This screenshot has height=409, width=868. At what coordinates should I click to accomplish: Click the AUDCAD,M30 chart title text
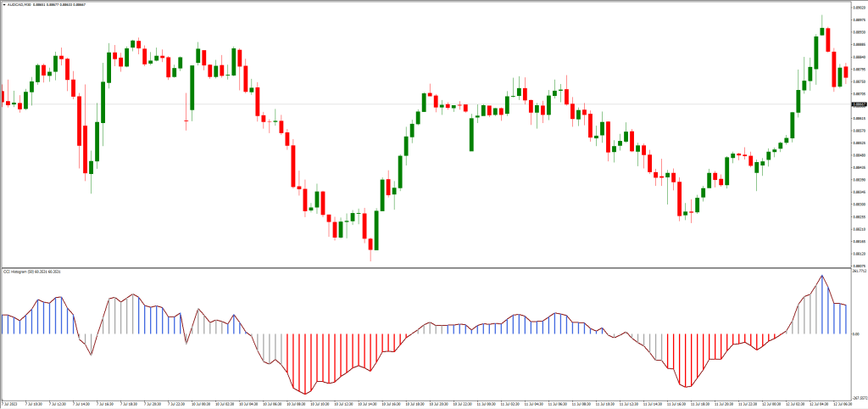20,4
